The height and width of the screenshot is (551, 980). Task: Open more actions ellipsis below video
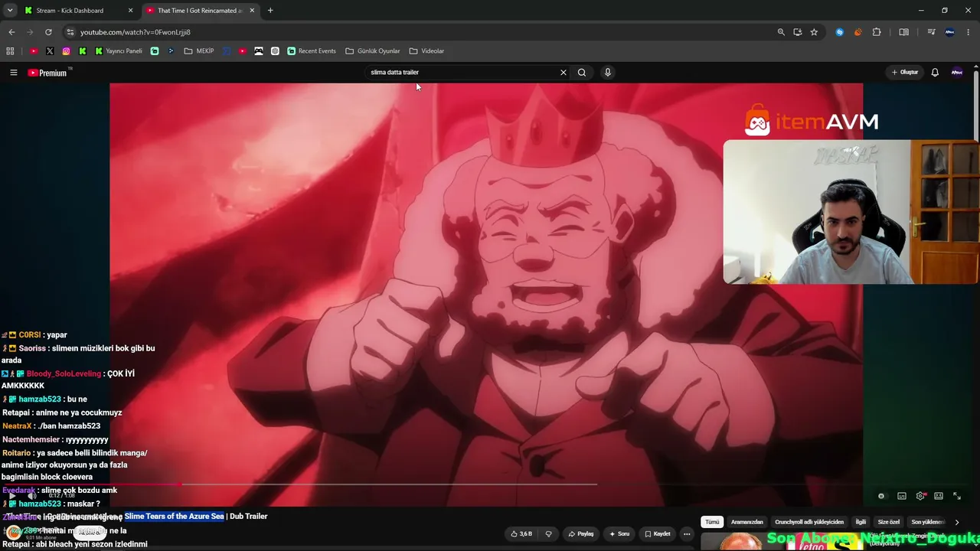pos(687,534)
